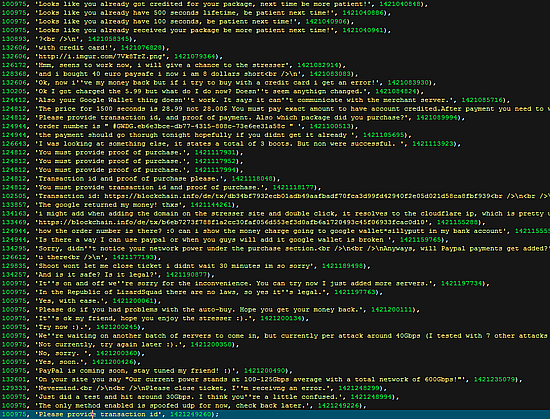Click line 'I was looking at something else'
550x419 pixels.
231,144
